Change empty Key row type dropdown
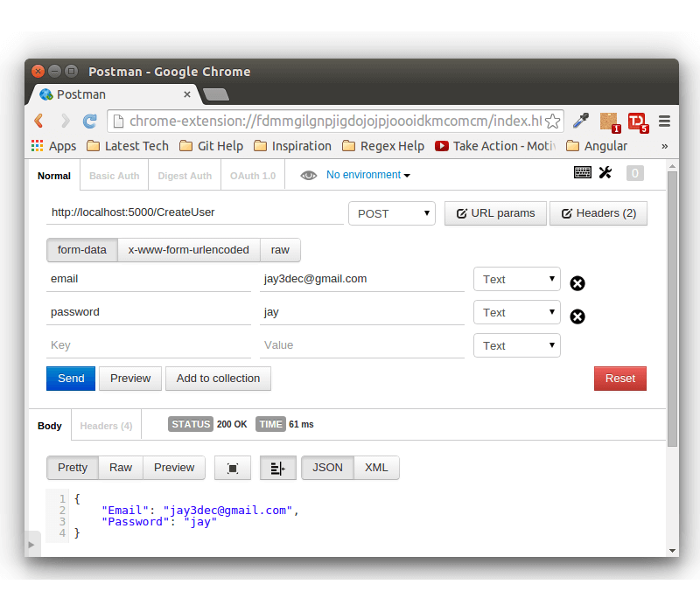 516,345
